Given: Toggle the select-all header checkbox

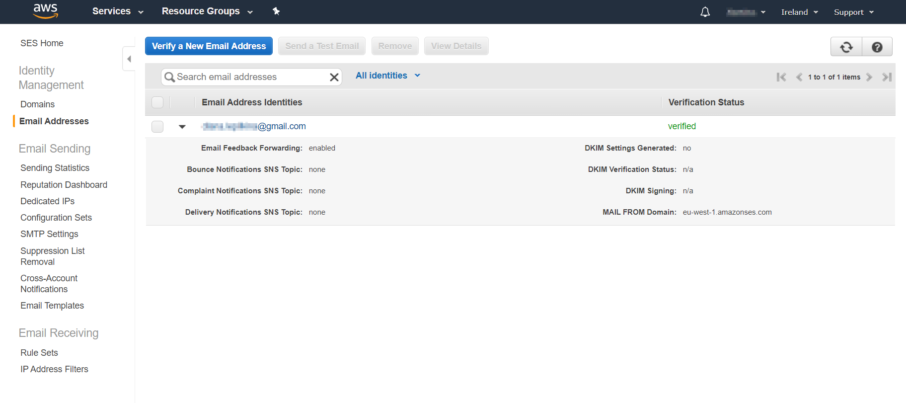Looking at the screenshot, I should coord(158,102).
